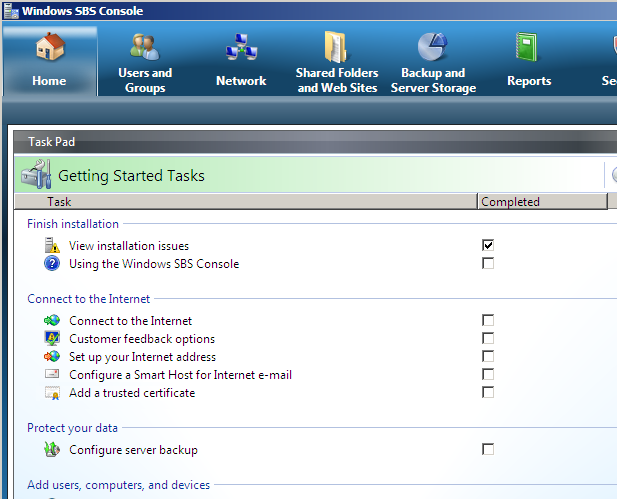Open Backup and Server Storage tab
This screenshot has width=617, height=499.
tap(433, 61)
